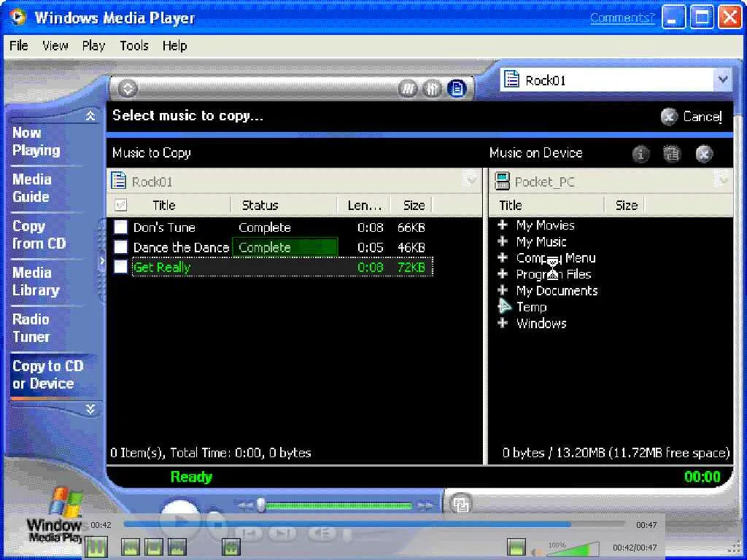747x560 pixels.
Task: Open the Pocket_PC device dropdown arrow
Action: (x=723, y=181)
